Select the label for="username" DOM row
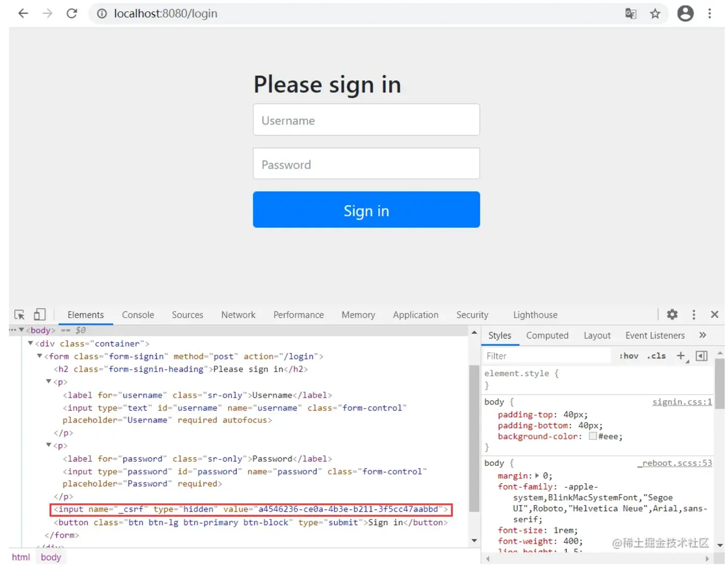This screenshot has width=728, height=572. [x=197, y=395]
